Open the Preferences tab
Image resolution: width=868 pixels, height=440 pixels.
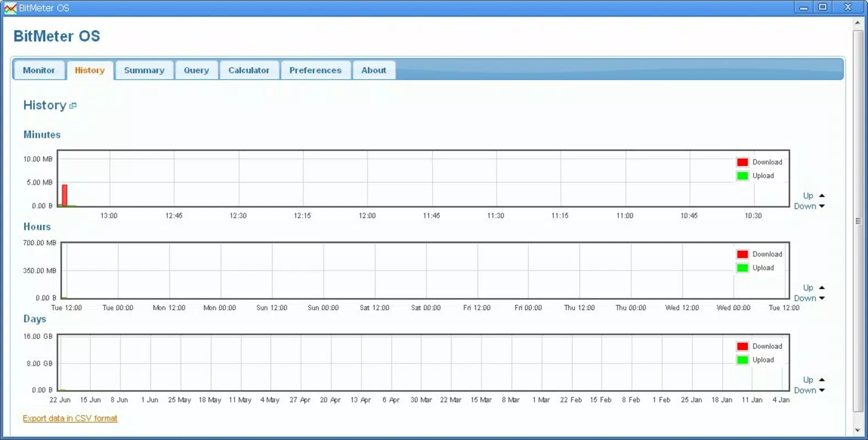[x=315, y=70]
